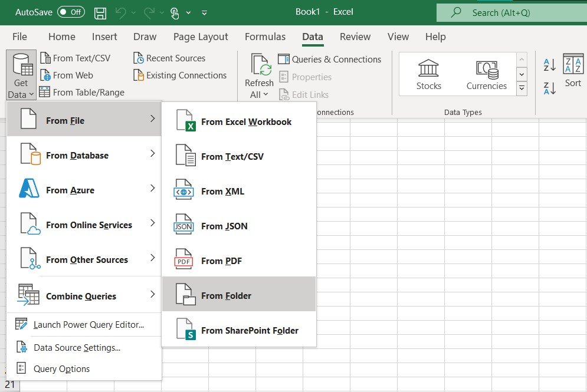Open the File tab
The width and height of the screenshot is (587, 392).
tap(19, 37)
